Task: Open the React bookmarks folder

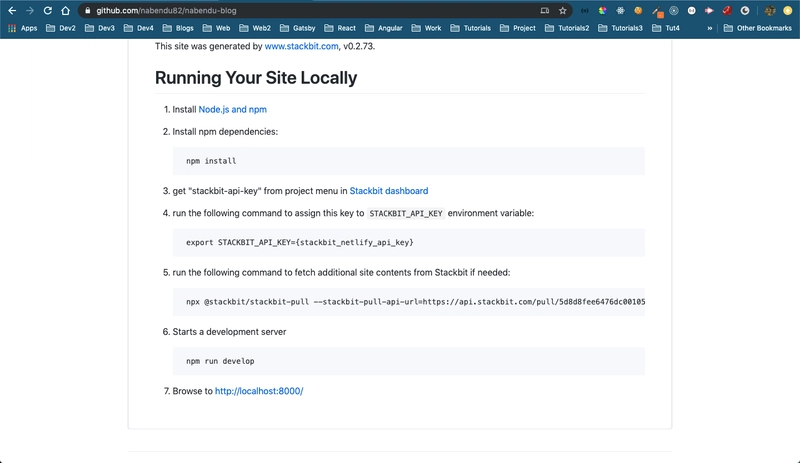Action: point(340,28)
